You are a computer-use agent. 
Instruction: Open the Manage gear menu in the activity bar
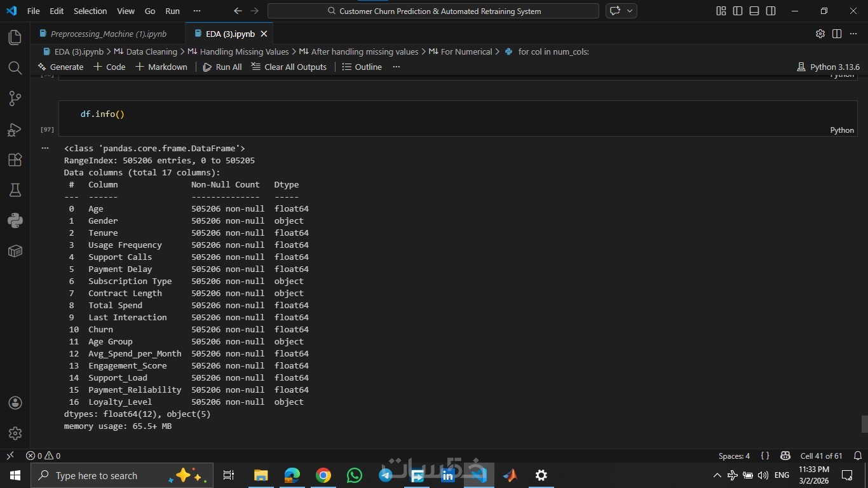coord(15,433)
